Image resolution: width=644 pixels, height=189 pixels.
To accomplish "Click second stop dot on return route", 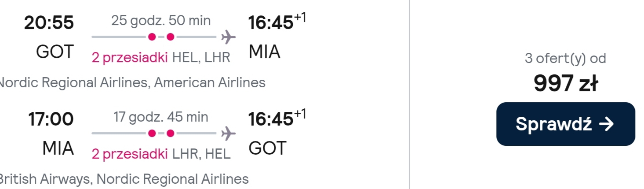I will click(170, 133).
